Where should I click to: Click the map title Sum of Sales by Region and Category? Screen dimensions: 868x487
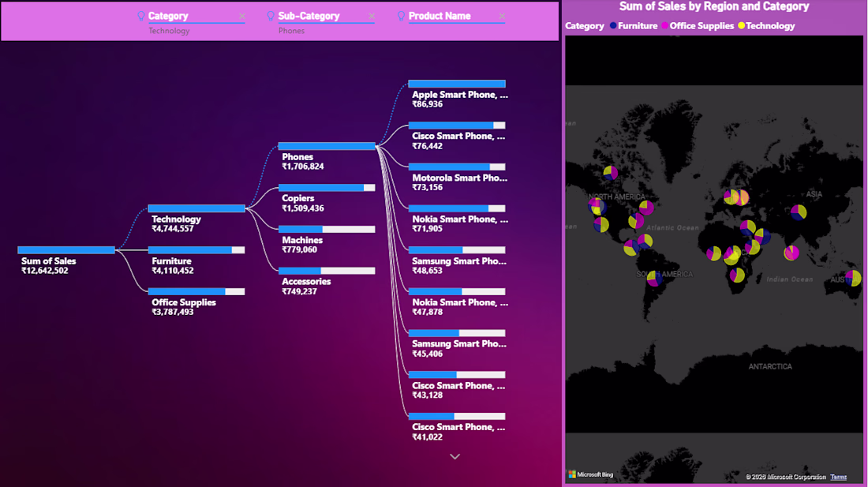click(x=714, y=6)
